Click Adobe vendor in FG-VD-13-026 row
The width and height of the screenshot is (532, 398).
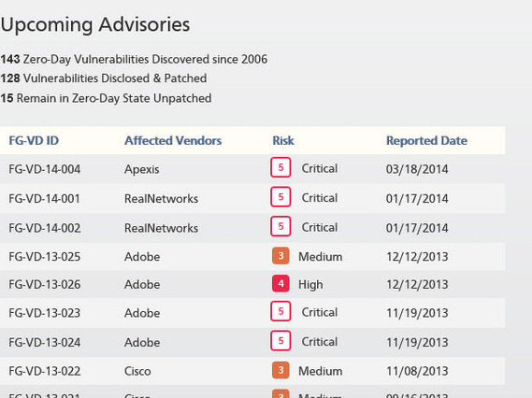tap(142, 284)
